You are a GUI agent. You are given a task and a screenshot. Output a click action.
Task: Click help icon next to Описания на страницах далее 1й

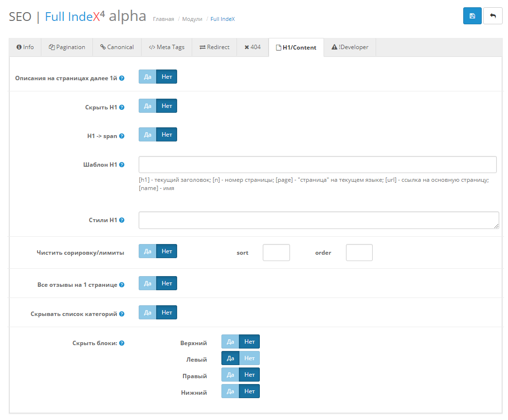[x=122, y=78]
